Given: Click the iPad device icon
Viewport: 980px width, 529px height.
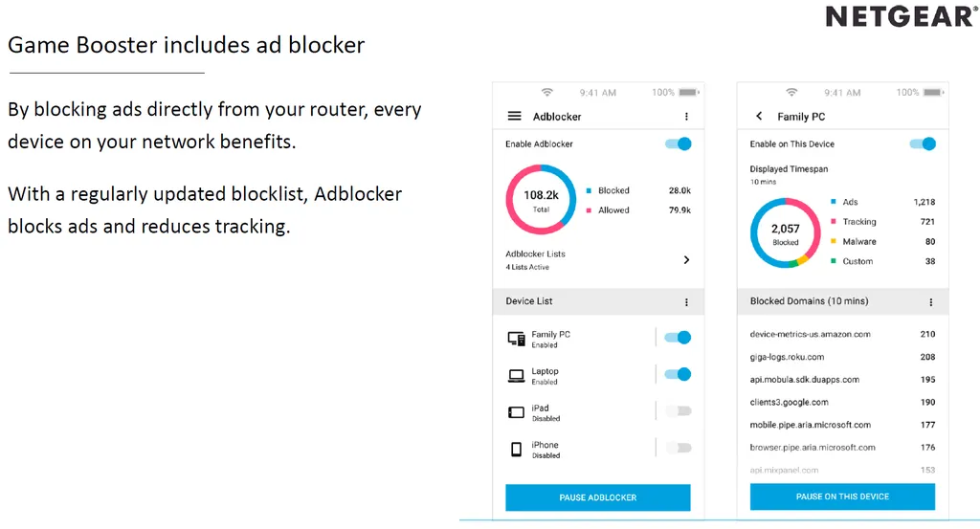Looking at the screenshot, I should 516,412.
